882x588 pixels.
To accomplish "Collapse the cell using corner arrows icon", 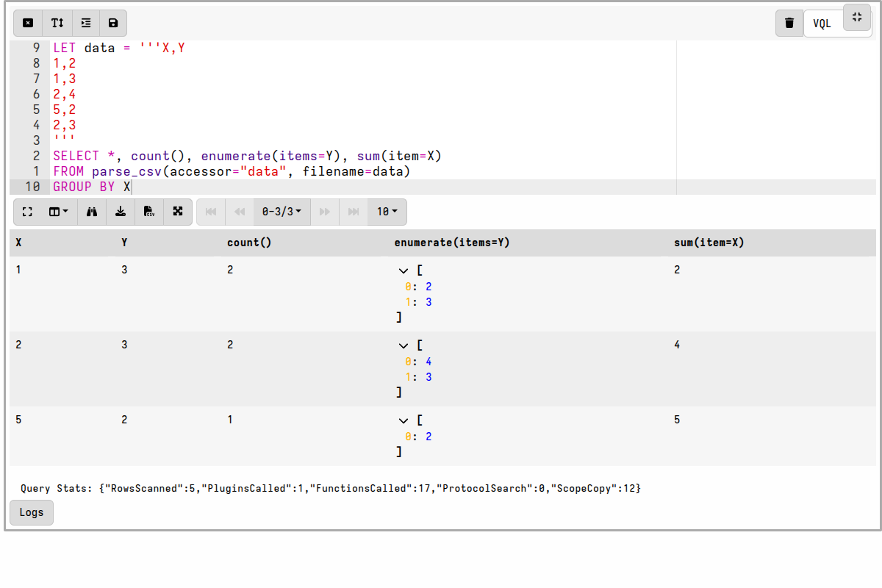I will [x=856, y=18].
